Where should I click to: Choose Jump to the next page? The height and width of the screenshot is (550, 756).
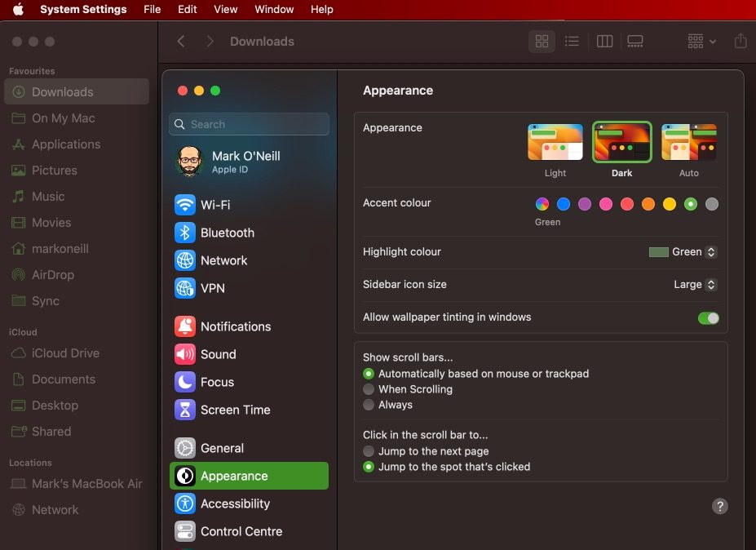point(369,451)
